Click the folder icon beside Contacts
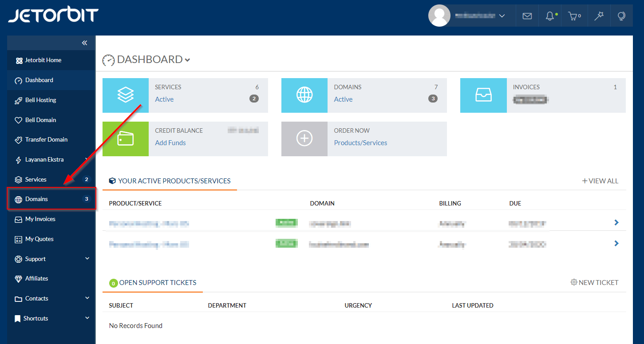 pos(18,299)
